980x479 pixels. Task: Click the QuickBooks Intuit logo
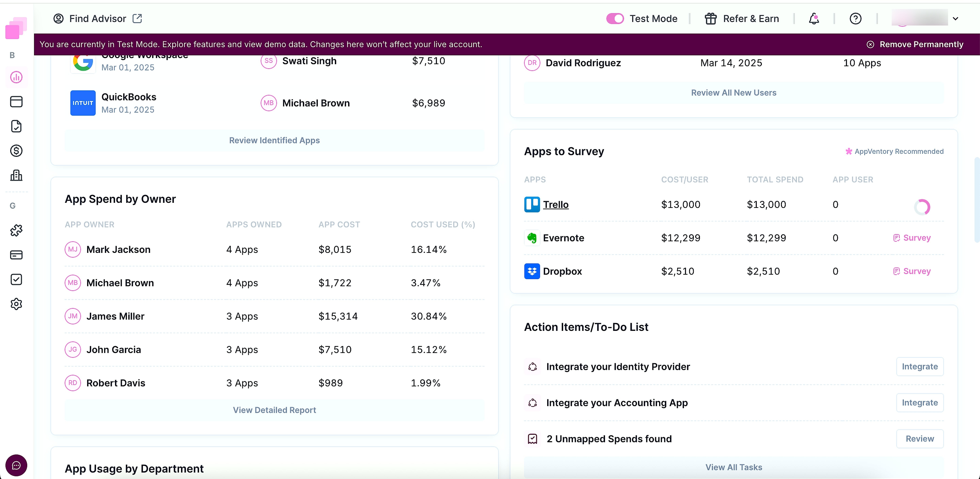point(83,103)
